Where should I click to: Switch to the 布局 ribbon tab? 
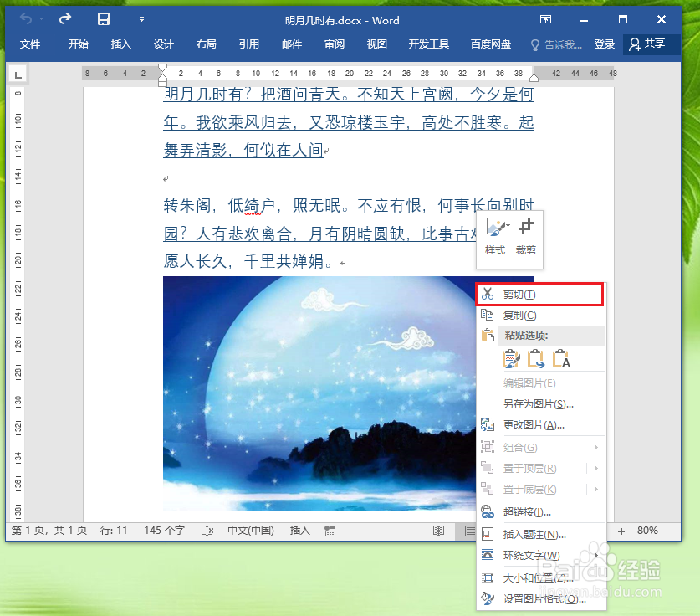pos(207,44)
